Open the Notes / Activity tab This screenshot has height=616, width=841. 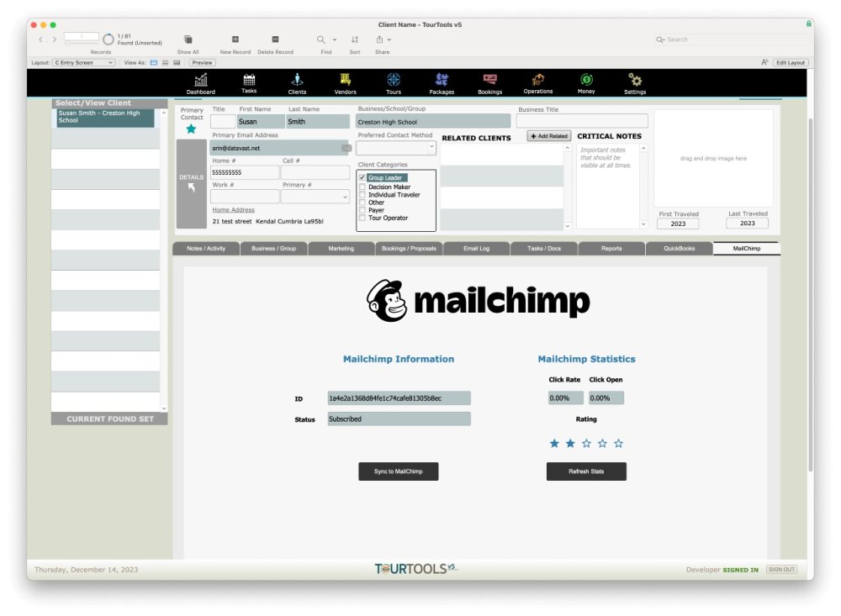coord(206,249)
